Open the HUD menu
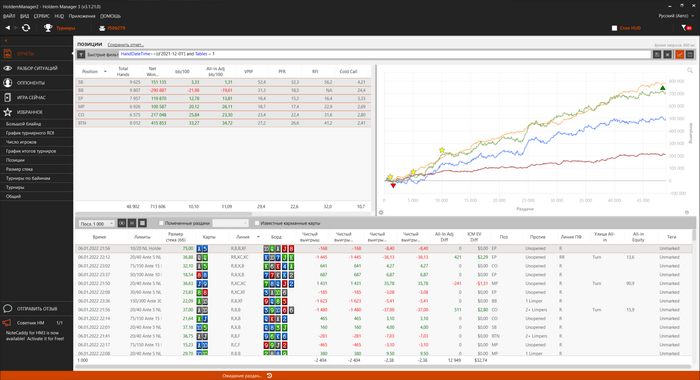The image size is (700, 380). pyautogui.click(x=59, y=16)
